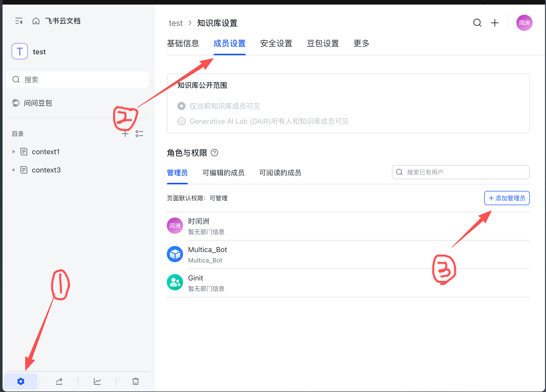The width and height of the screenshot is (546, 392).
Task: Click the Multica_Bot avatar icon
Action: tap(175, 254)
